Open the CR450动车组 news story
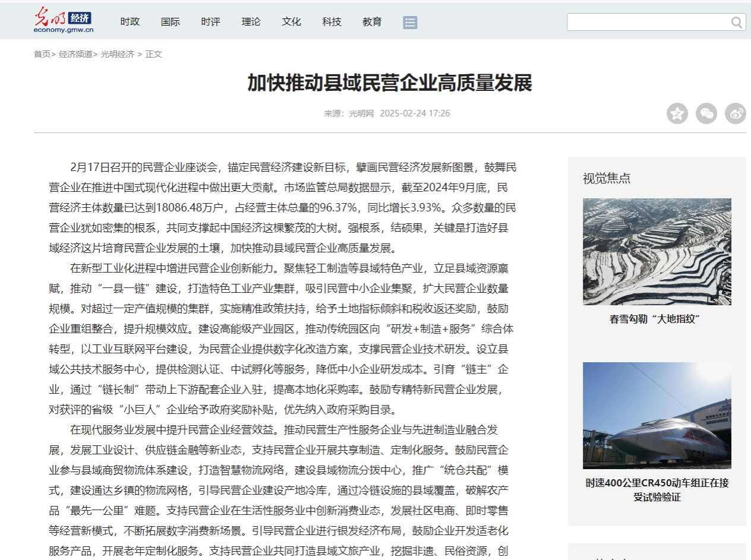 point(657,491)
